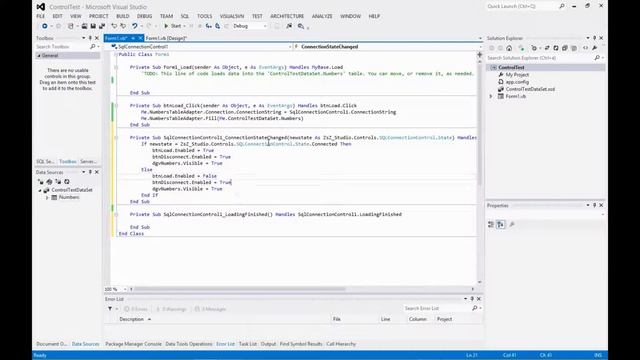This screenshot has height=360, width=640.
Task: Switch to the Form1.vb [Design] tab
Action: pyautogui.click(x=166, y=38)
